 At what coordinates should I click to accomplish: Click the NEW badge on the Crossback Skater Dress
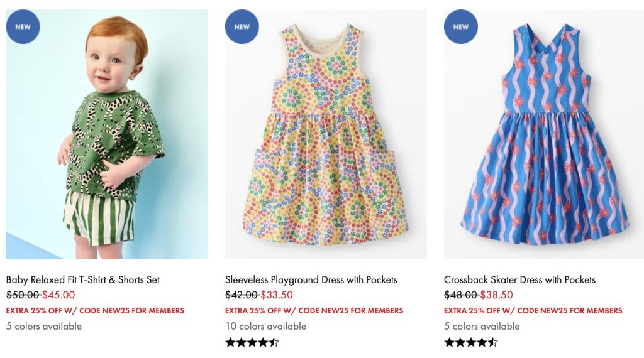click(461, 27)
